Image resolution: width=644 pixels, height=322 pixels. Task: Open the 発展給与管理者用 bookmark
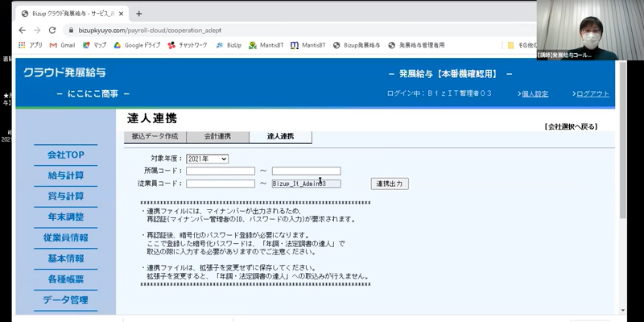(416, 45)
